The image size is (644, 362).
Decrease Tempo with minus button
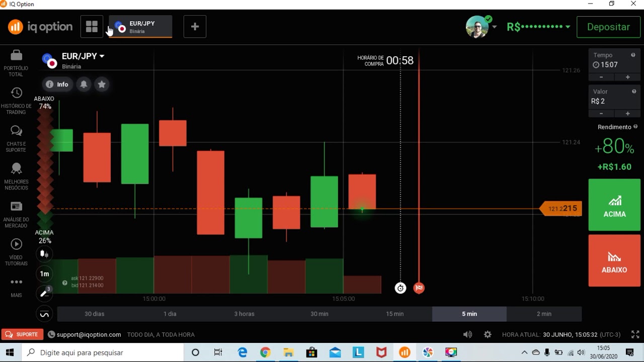(x=601, y=77)
